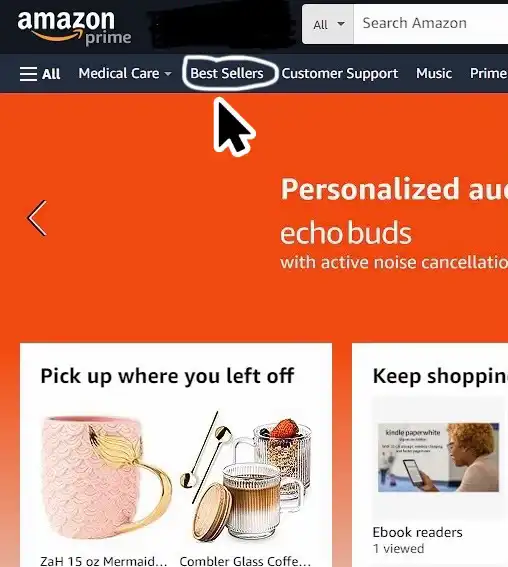The image size is (508, 567).
Task: Click the Personalized audio banner headline
Action: tap(394, 189)
